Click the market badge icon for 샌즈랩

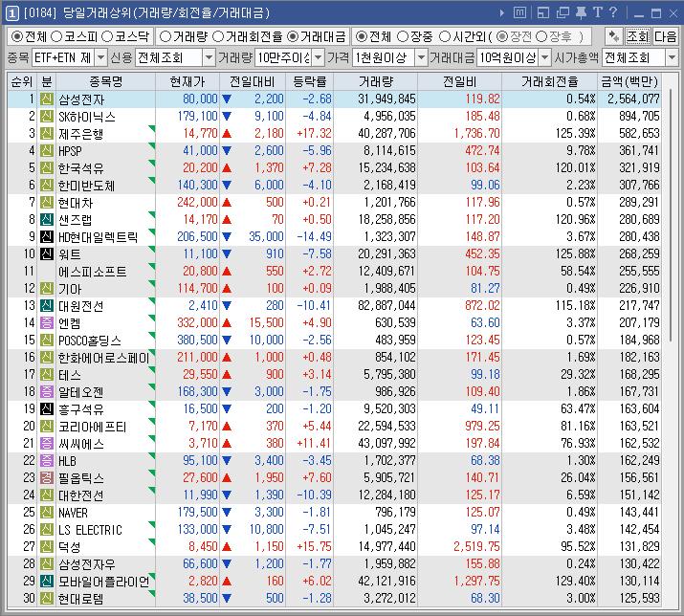[46, 219]
